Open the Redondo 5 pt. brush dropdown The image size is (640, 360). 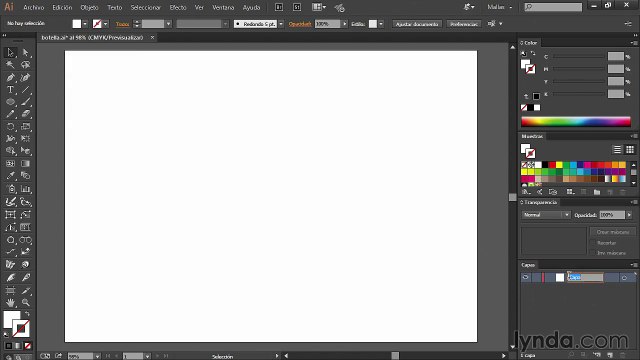click(281, 24)
